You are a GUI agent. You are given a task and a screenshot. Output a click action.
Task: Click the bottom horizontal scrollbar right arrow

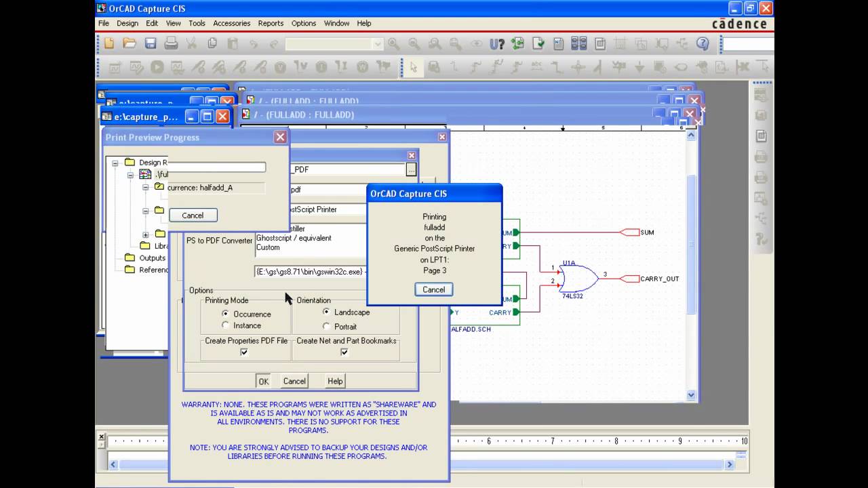730,465
